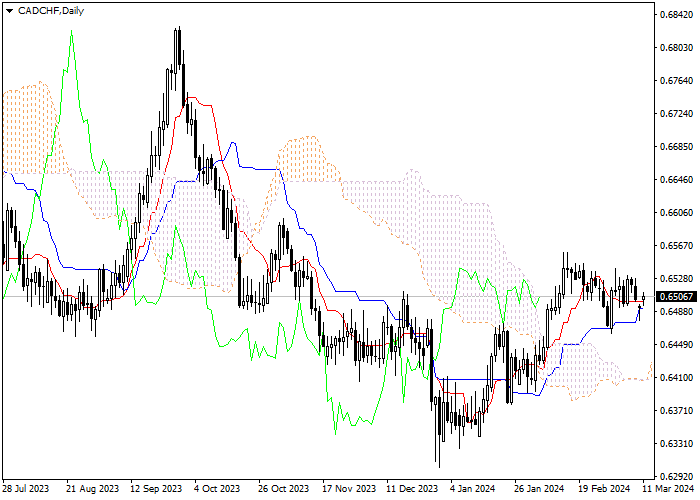This screenshot has height=500, width=700.
Task: Click the 11 Mar 2024 date label
Action: tap(668, 489)
